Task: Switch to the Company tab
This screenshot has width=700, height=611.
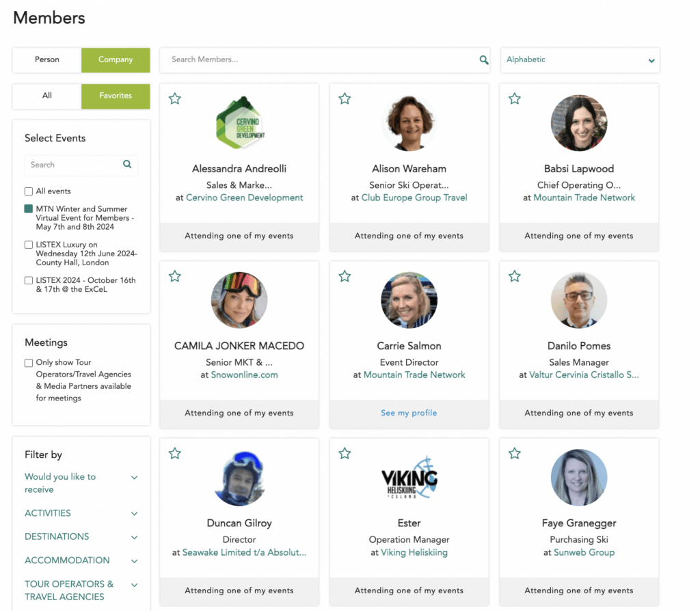Action: (116, 60)
